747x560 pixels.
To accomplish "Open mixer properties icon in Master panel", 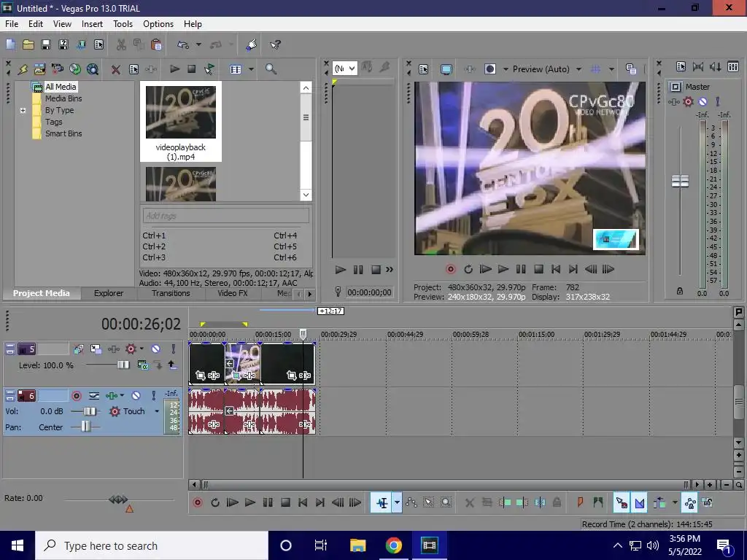I will coord(681,67).
